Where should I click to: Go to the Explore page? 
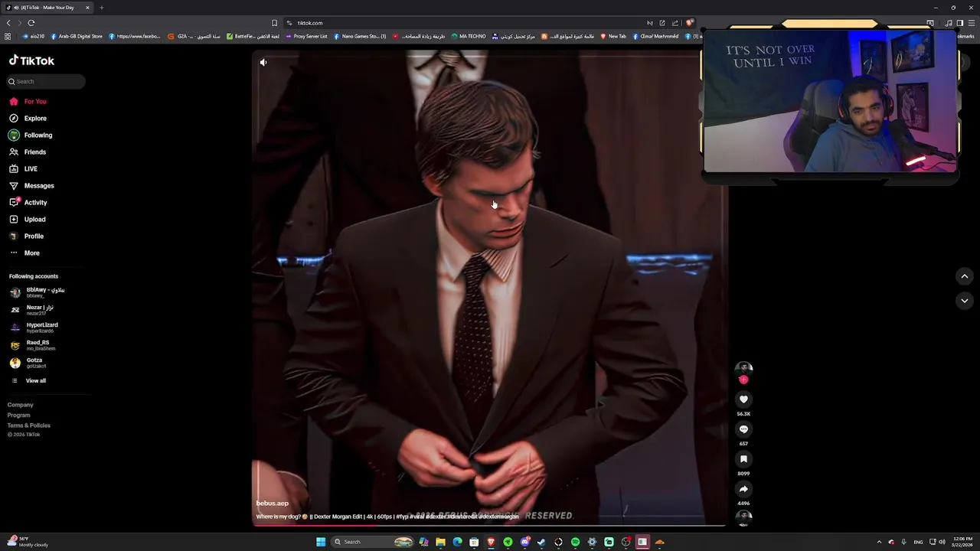point(28,118)
